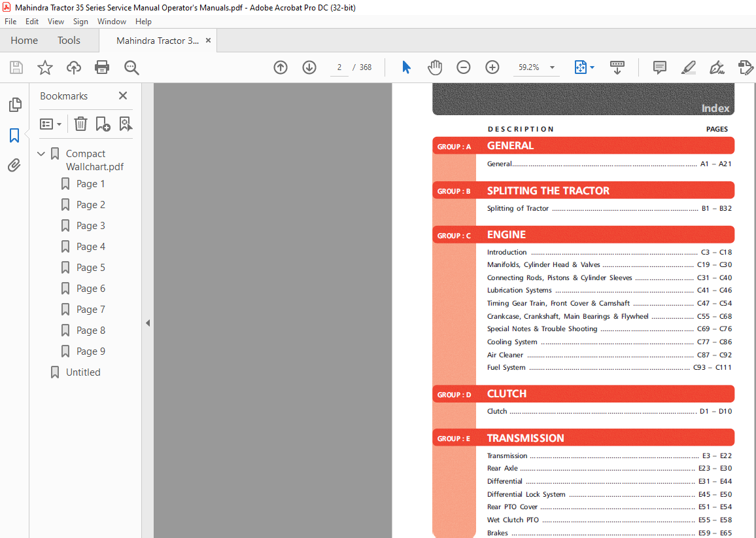Jump to bookmark Page 4
This screenshot has width=756, height=538.
coord(90,247)
